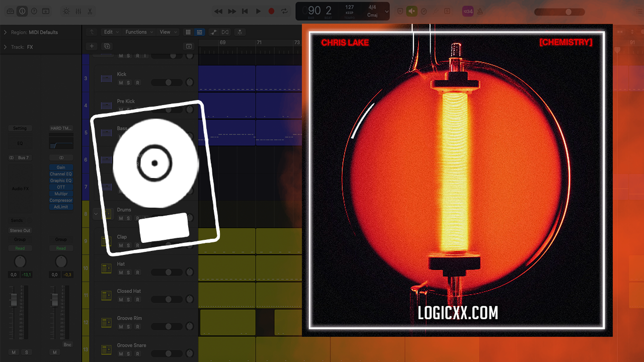Click the bar position 90
Image resolution: width=644 pixels, height=362 pixels.
click(314, 11)
